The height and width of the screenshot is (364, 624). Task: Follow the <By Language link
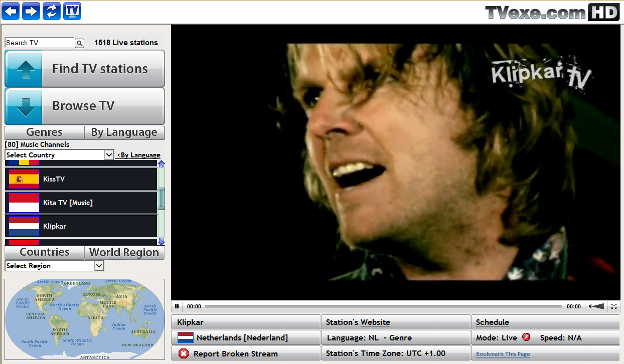pos(138,155)
